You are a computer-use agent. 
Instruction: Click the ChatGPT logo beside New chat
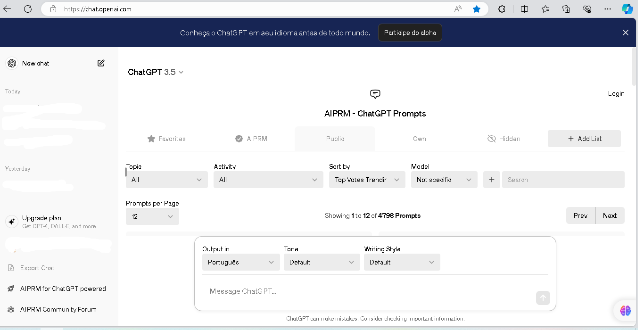12,63
